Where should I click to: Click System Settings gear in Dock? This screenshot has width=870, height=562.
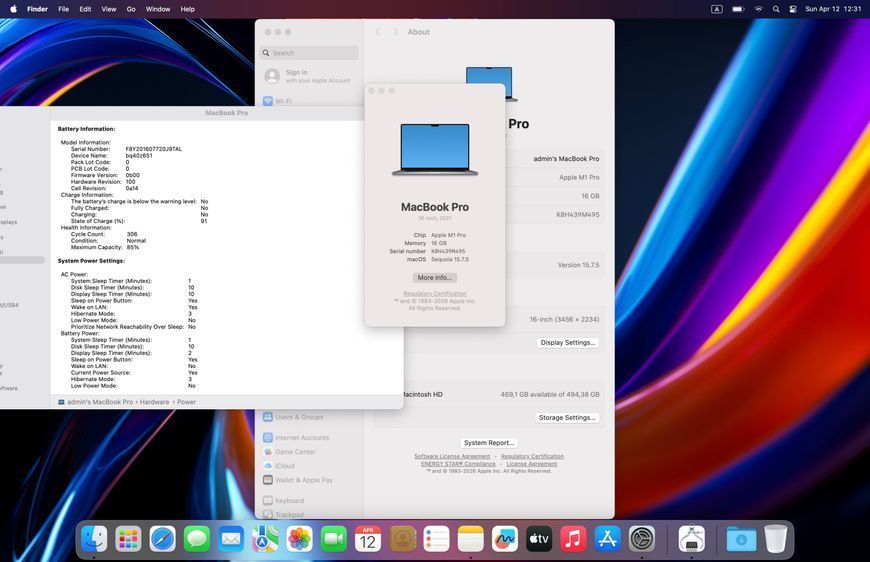point(642,539)
